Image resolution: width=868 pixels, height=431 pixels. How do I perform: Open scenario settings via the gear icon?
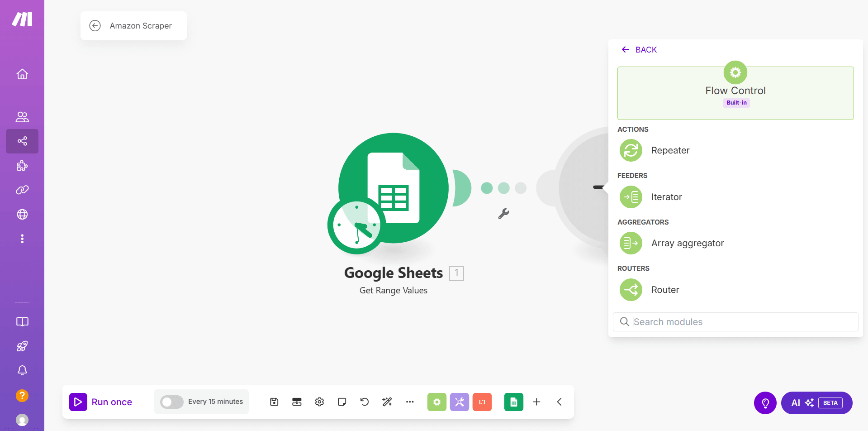[x=319, y=402]
